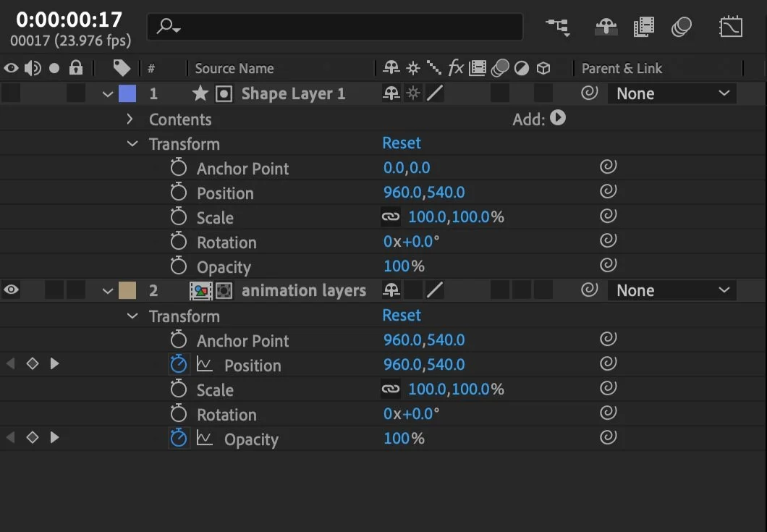Click property pick whip for Shape Layer 1 Opacity

tap(608, 265)
